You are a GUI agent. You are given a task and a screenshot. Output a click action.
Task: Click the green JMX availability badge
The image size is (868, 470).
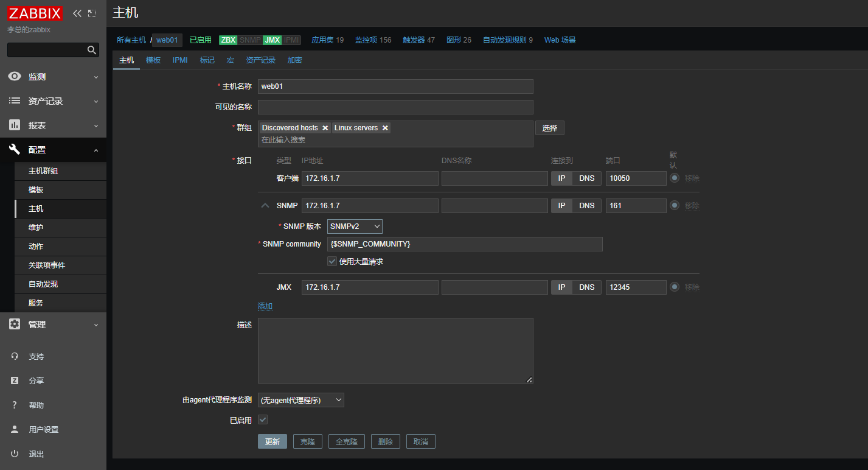(x=272, y=40)
